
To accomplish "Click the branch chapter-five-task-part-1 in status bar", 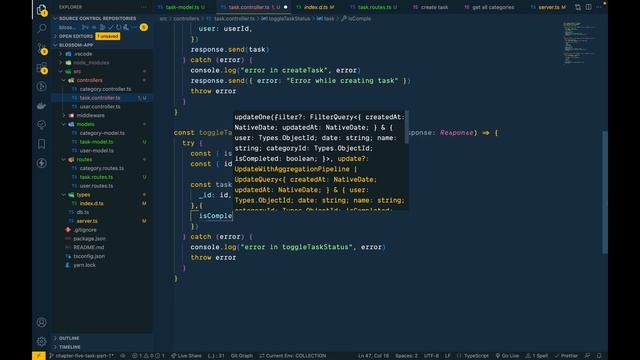I will tap(81, 356).
